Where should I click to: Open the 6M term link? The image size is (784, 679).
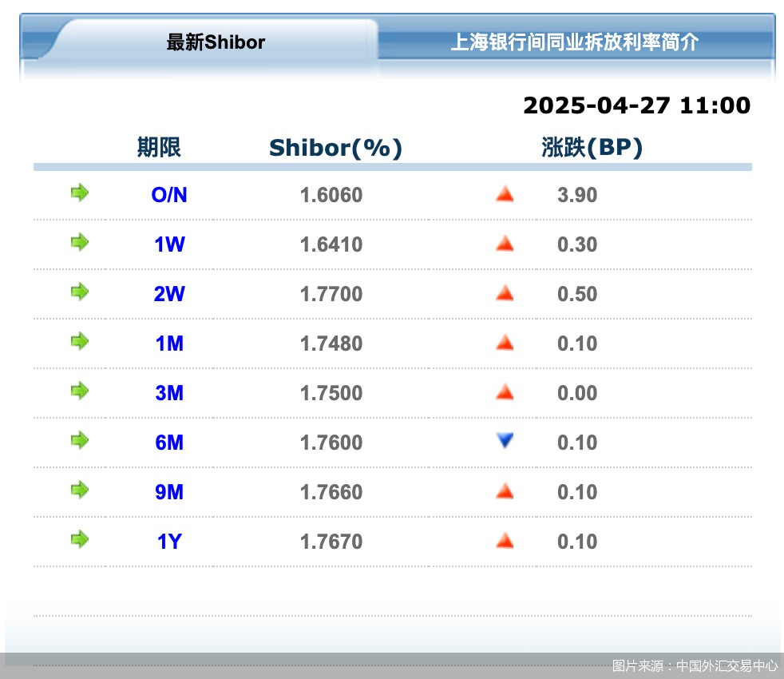coord(169,443)
